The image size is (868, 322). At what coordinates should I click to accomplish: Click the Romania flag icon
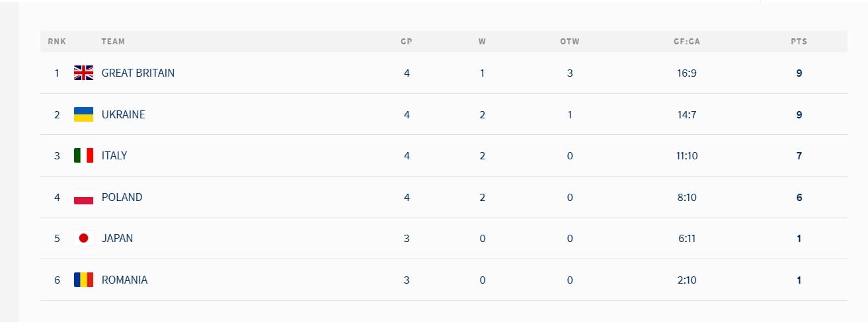[x=83, y=280]
